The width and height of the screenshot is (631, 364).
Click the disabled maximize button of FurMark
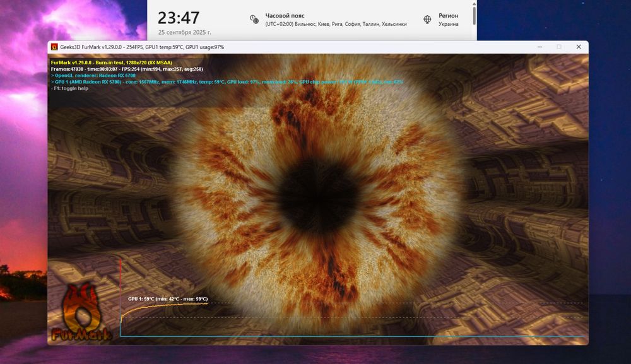(559, 47)
